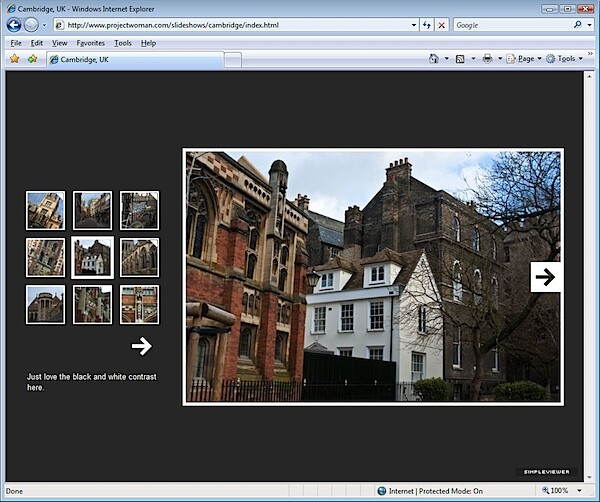Open the File menu

16,43
